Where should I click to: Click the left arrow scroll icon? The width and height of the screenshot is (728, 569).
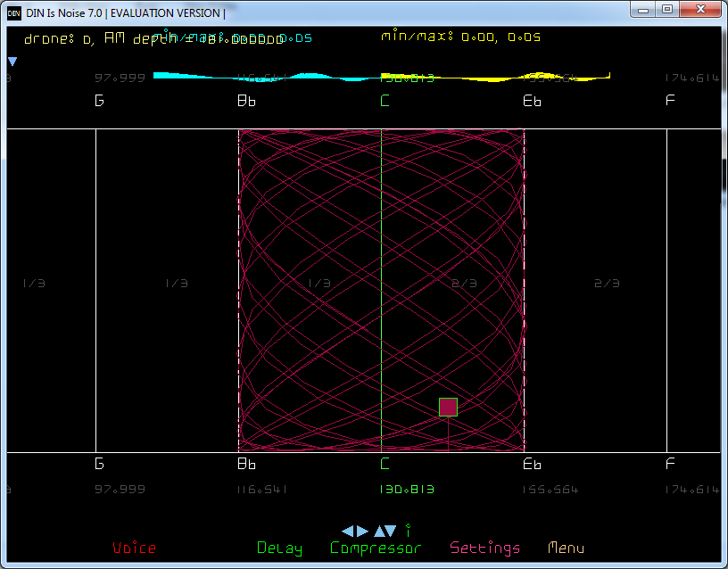tap(348, 531)
